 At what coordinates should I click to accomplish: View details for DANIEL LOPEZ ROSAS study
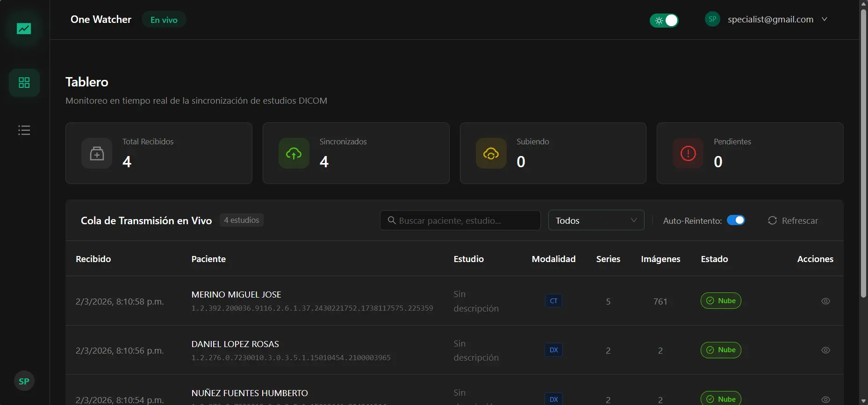pos(825,350)
